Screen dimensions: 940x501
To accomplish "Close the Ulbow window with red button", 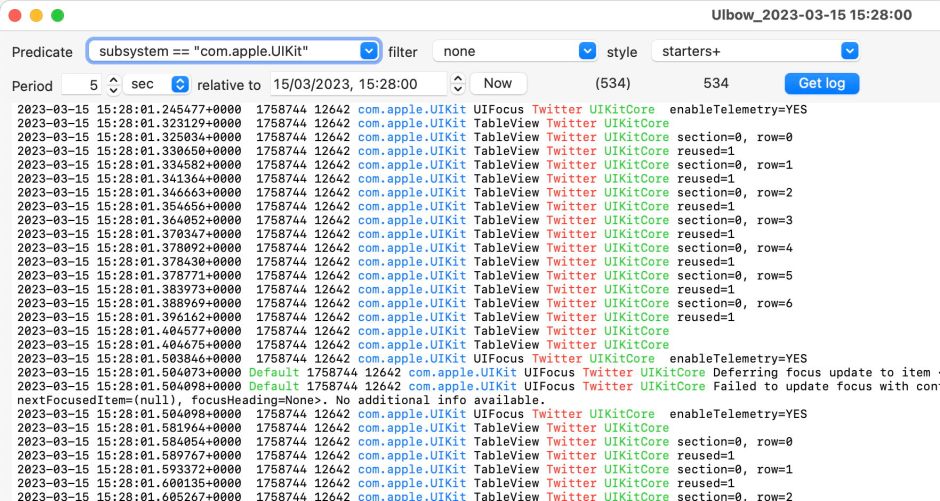I will (x=14, y=15).
